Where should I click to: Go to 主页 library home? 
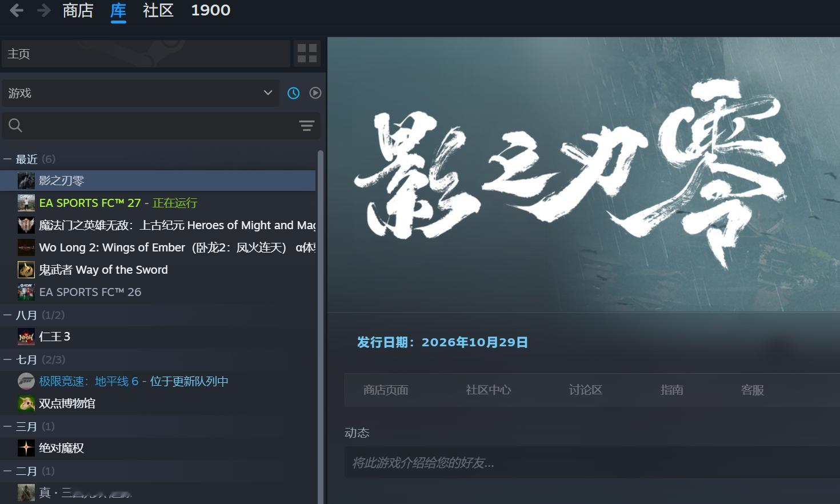click(146, 54)
